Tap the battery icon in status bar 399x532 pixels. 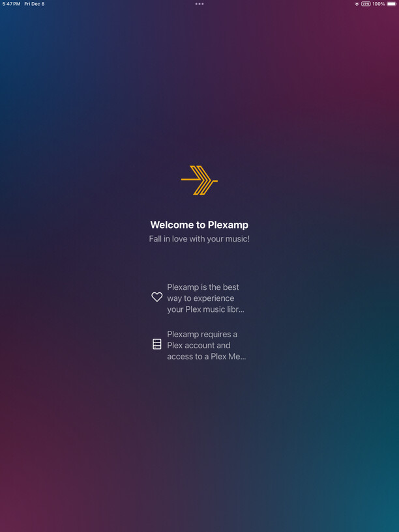(392, 4)
